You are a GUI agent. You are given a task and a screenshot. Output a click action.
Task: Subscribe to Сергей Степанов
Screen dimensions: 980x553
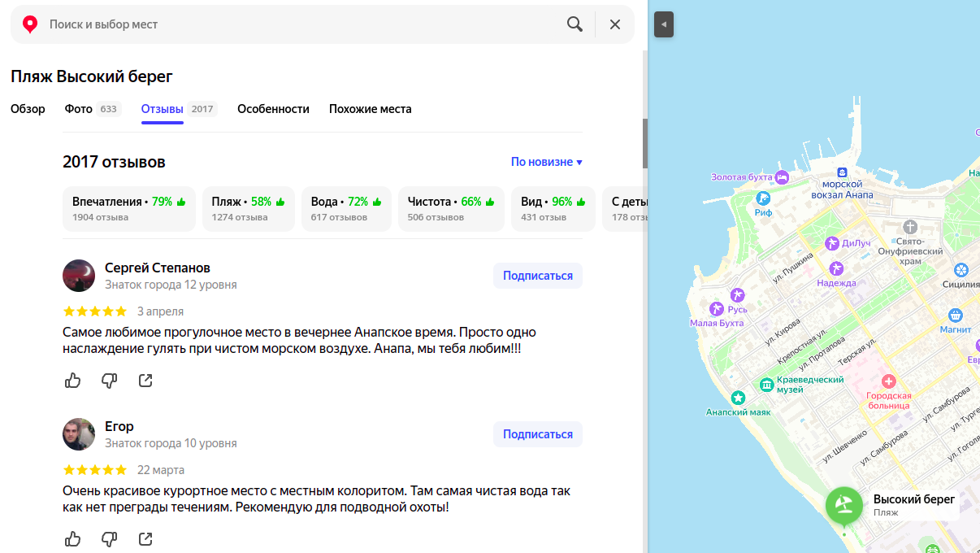[x=538, y=276]
